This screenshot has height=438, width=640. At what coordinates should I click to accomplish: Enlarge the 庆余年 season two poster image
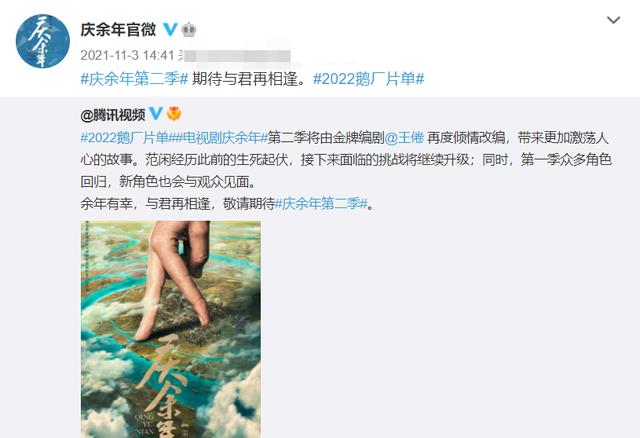tap(171, 329)
